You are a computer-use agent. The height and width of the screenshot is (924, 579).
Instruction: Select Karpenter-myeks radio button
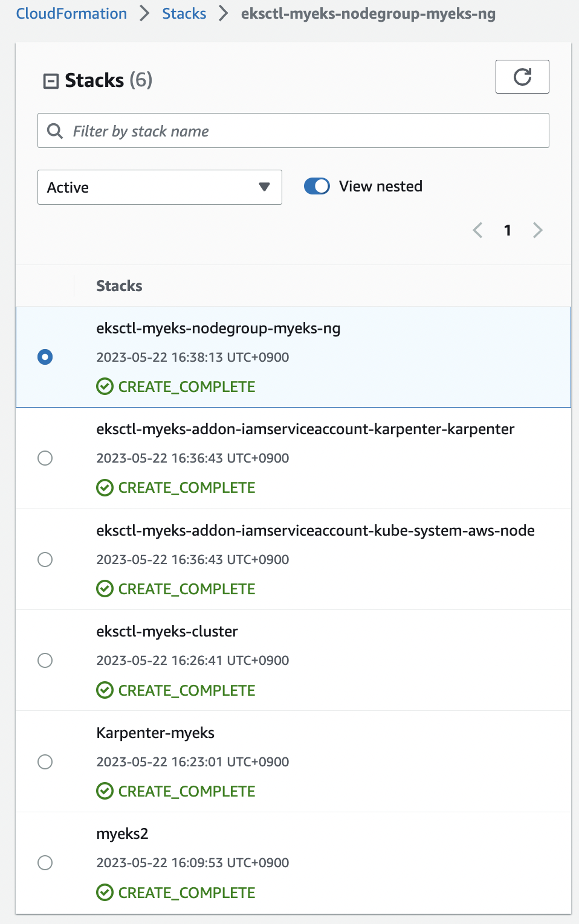point(45,762)
